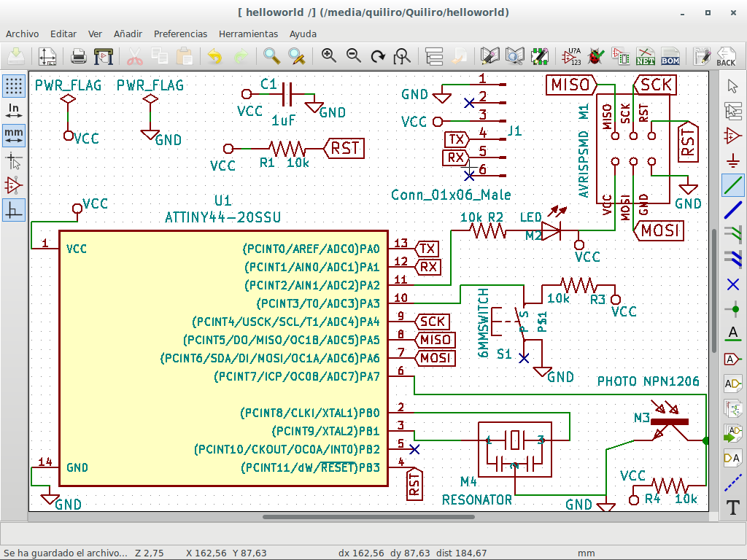Open the Herramientas menu

(248, 34)
